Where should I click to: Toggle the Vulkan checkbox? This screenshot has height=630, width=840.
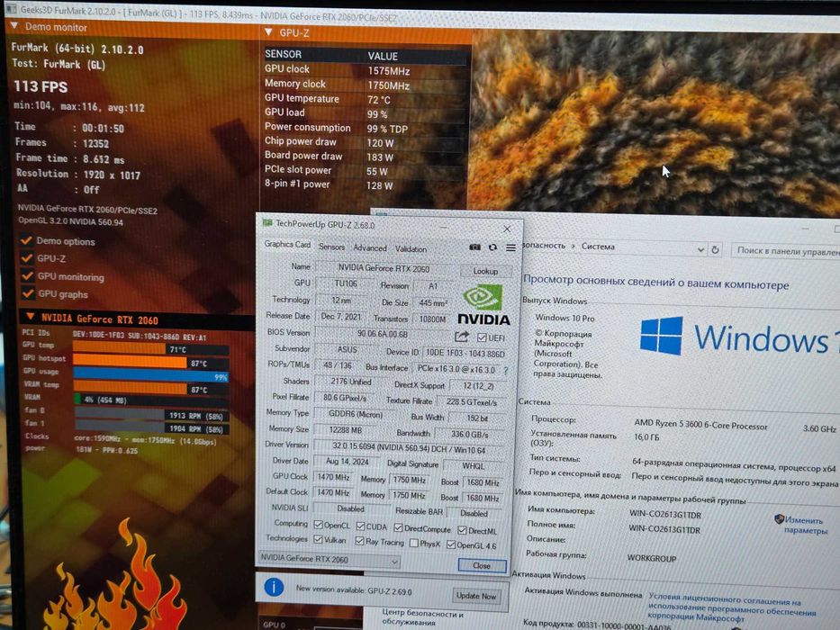tap(318, 539)
